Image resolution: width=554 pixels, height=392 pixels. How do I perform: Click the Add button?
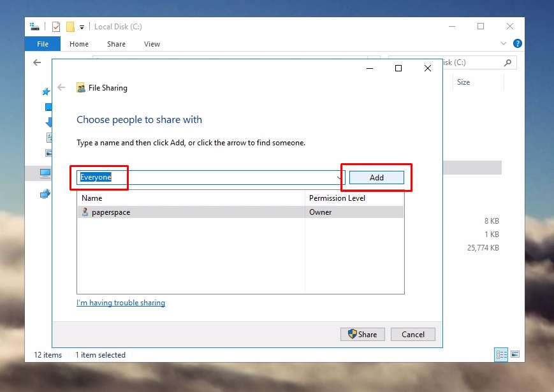pyautogui.click(x=376, y=178)
